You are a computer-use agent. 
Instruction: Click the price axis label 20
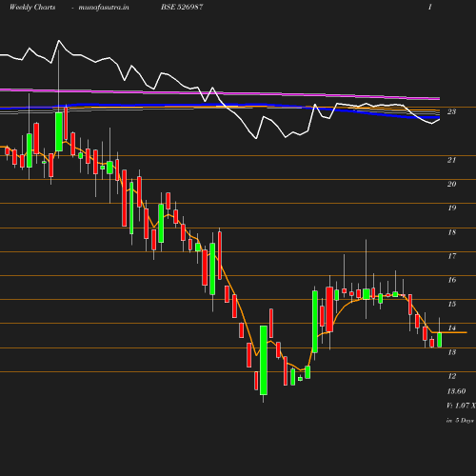451,184
